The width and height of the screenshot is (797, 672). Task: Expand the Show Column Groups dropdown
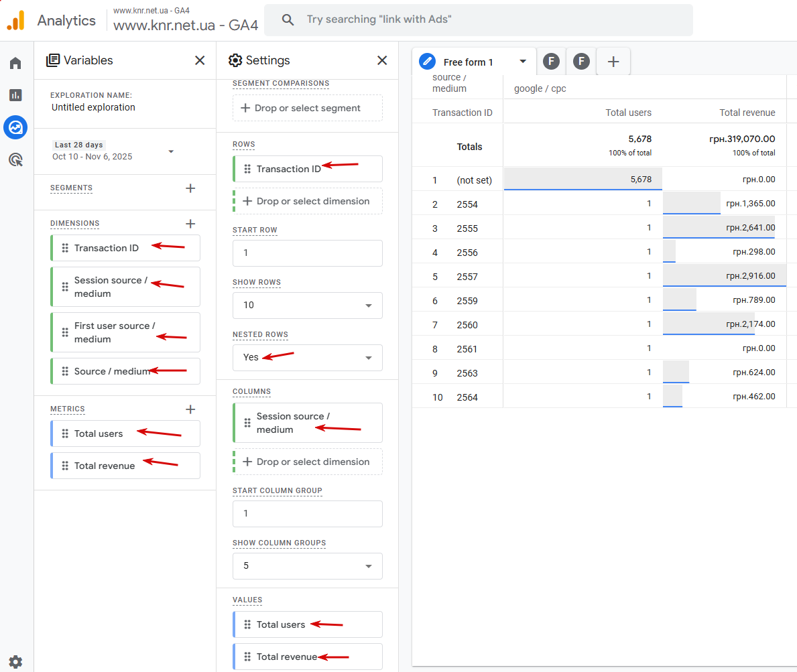point(307,565)
